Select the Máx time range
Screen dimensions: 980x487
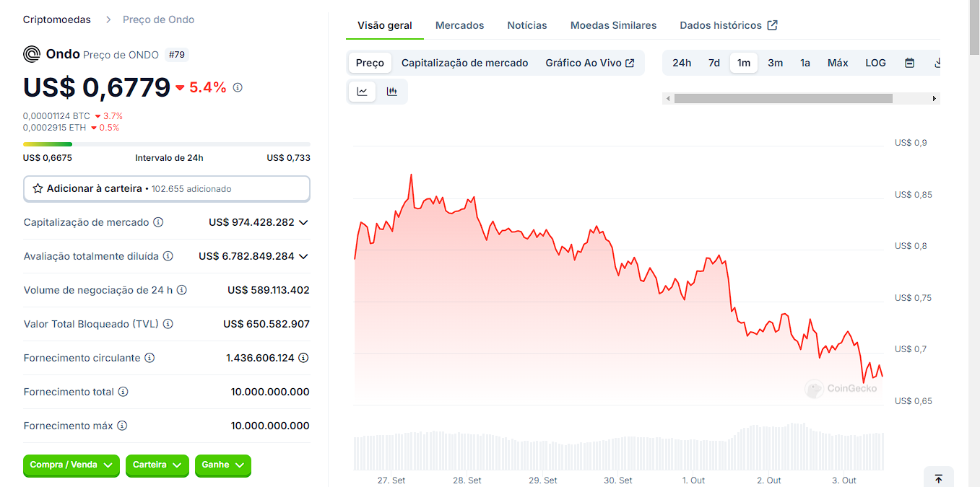click(x=838, y=63)
